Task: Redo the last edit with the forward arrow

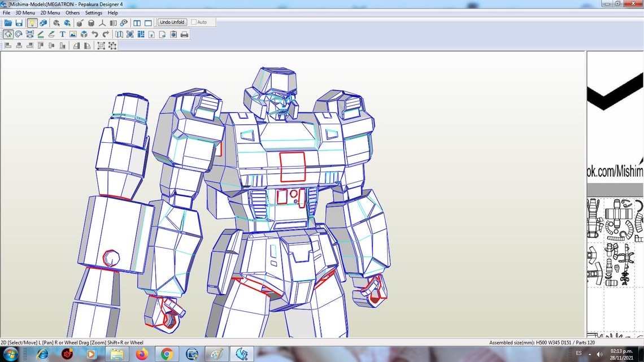Action: coord(106,34)
